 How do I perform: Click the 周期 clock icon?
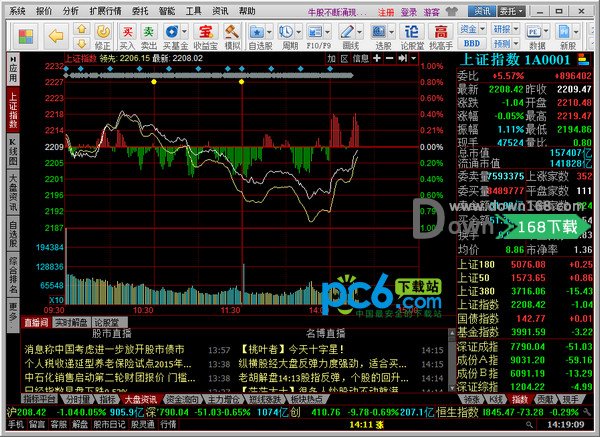(x=285, y=32)
